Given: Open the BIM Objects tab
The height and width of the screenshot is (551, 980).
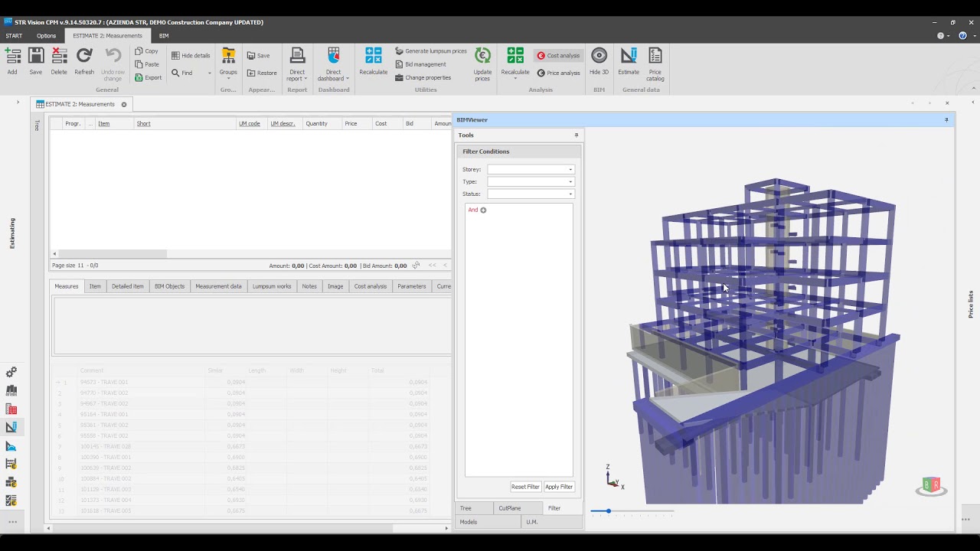Looking at the screenshot, I should point(169,286).
